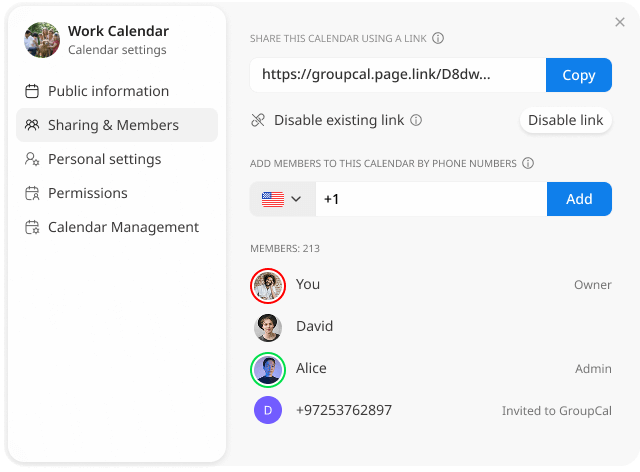Click Alice's avatar photo
Image resolution: width=640 pixels, height=472 pixels.
pos(268,370)
